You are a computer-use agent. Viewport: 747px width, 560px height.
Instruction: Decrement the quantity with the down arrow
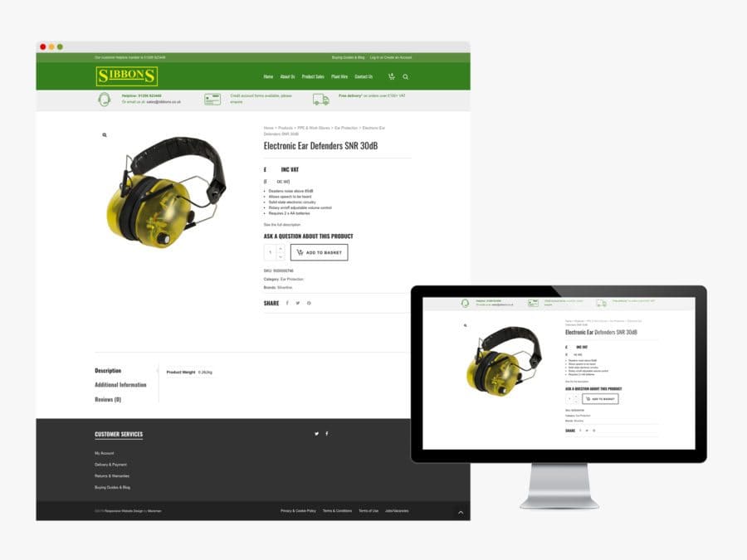coord(281,256)
